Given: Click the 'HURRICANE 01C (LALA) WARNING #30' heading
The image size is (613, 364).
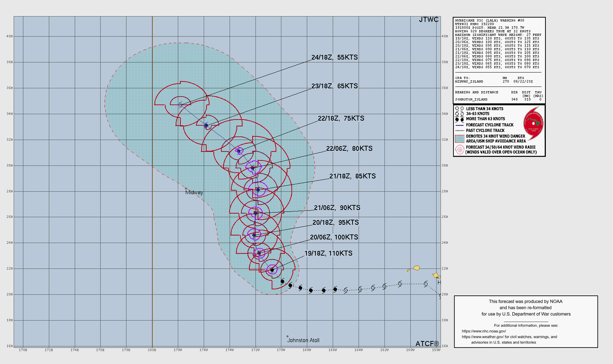Looking at the screenshot, I should point(490,20).
